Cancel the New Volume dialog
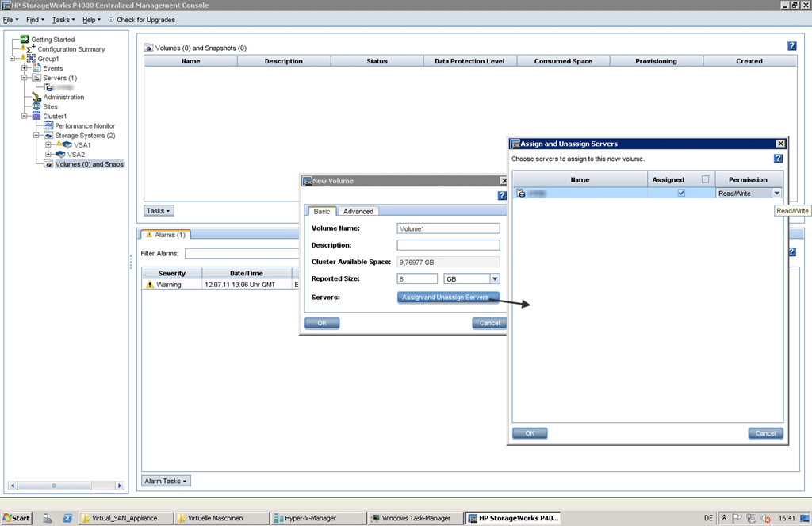 click(488, 323)
